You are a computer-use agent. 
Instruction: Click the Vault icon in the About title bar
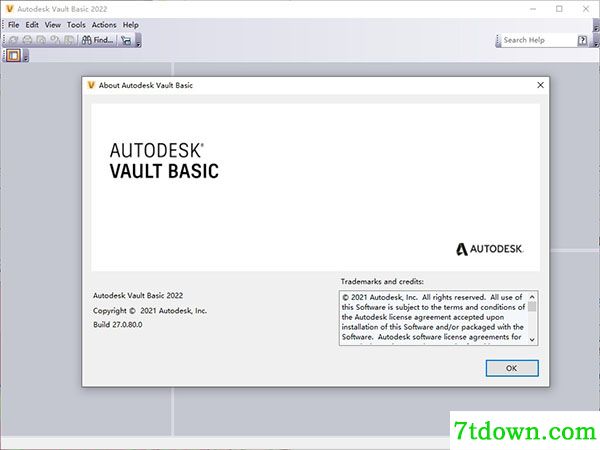[x=91, y=85]
